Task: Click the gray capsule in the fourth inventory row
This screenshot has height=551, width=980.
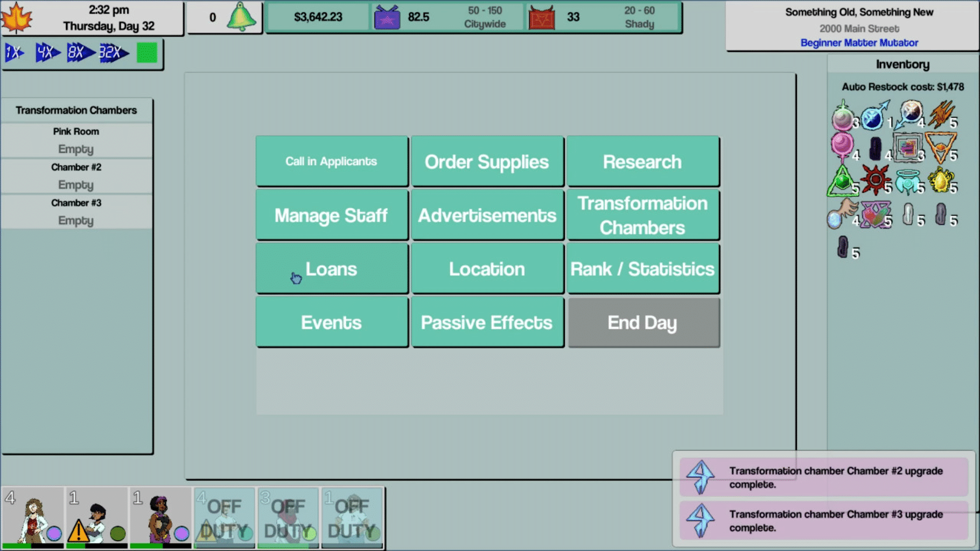Action: [x=941, y=214]
